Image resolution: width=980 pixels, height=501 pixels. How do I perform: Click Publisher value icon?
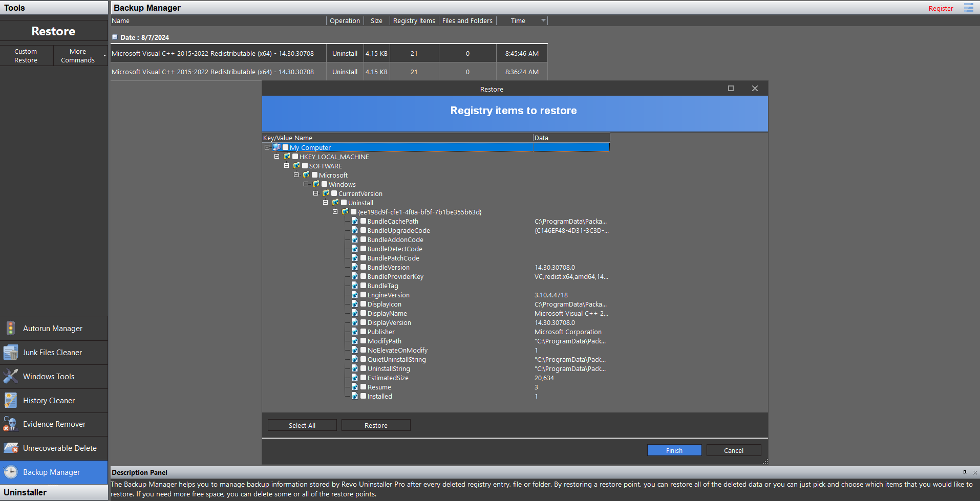coord(355,332)
